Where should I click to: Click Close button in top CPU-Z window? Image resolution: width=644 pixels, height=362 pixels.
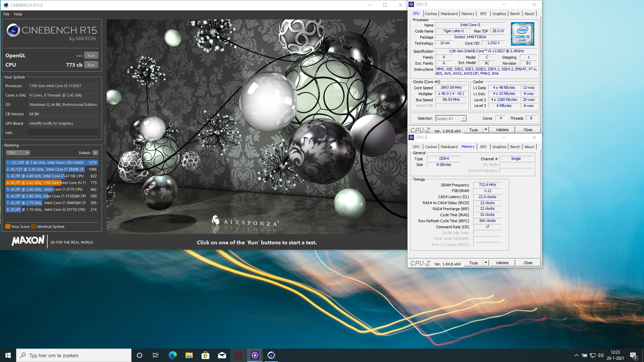(528, 130)
